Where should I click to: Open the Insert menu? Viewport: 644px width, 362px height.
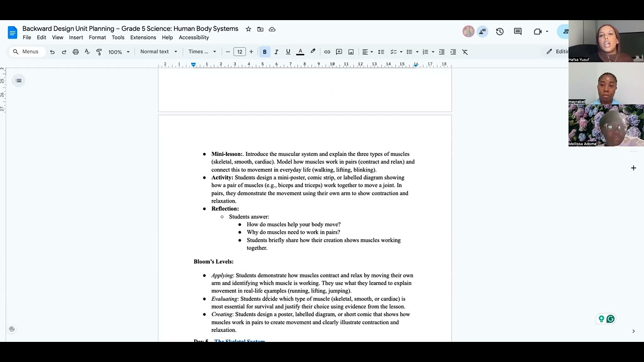pyautogui.click(x=76, y=38)
